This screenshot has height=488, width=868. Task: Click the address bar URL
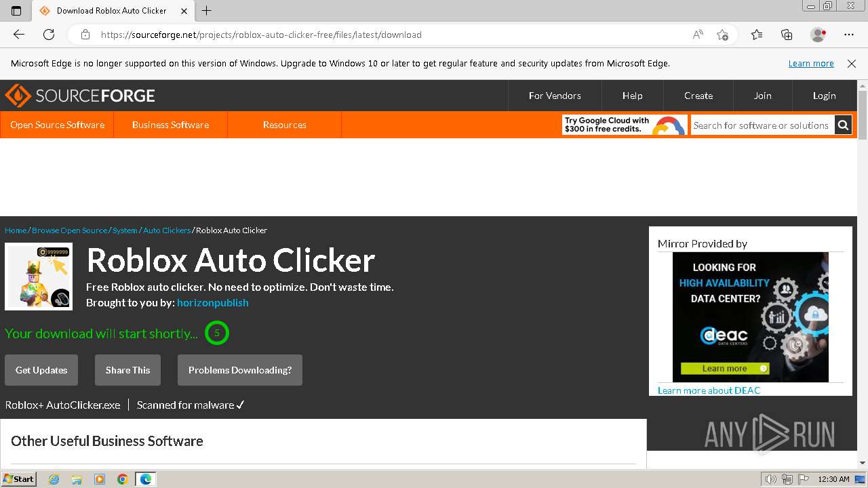coord(261,35)
